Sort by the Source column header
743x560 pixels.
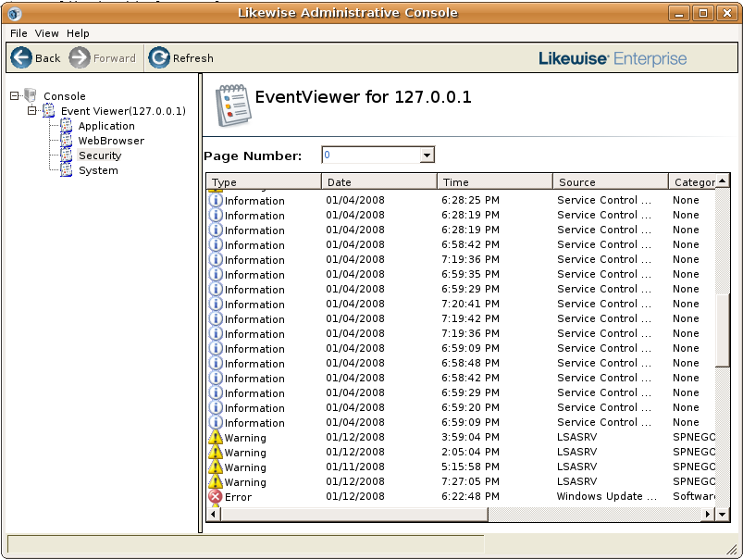611,181
